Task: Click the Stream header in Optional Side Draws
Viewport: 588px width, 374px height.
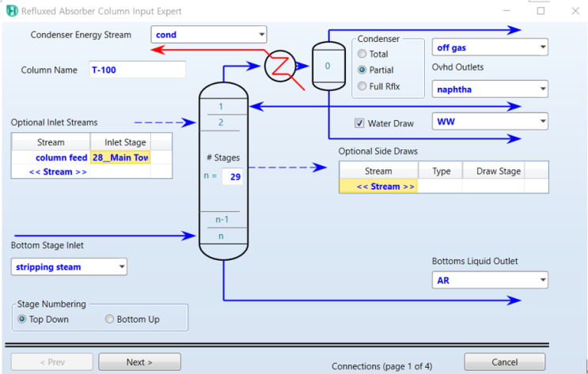Action: point(378,172)
